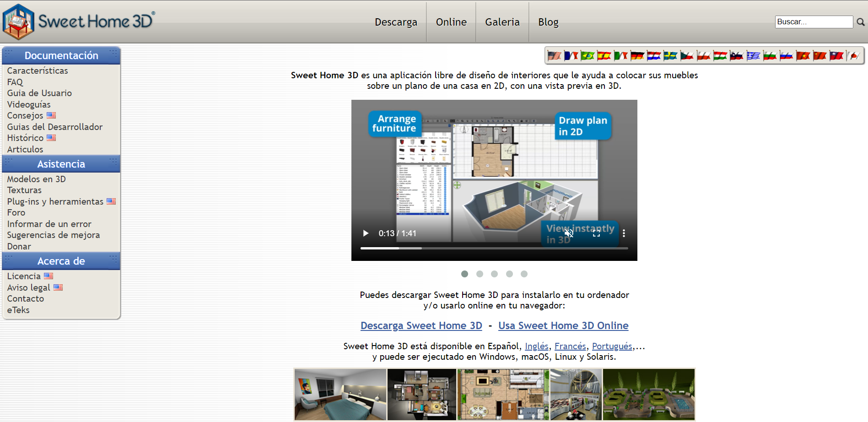
Task: Select the fourth carousel dot
Action: pyautogui.click(x=509, y=274)
